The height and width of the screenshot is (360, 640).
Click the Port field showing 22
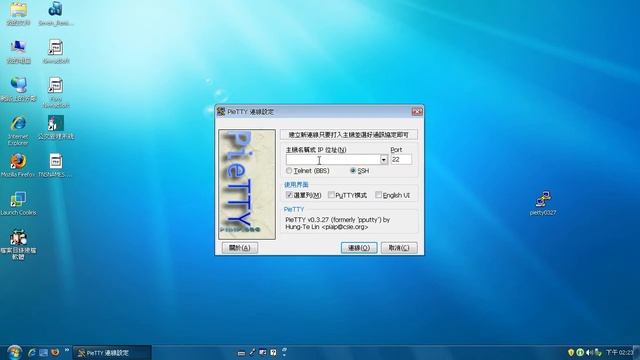click(401, 160)
